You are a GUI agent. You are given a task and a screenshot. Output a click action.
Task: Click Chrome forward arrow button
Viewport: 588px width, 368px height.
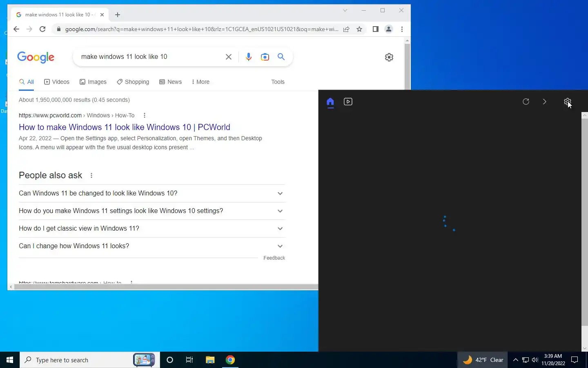tap(29, 29)
